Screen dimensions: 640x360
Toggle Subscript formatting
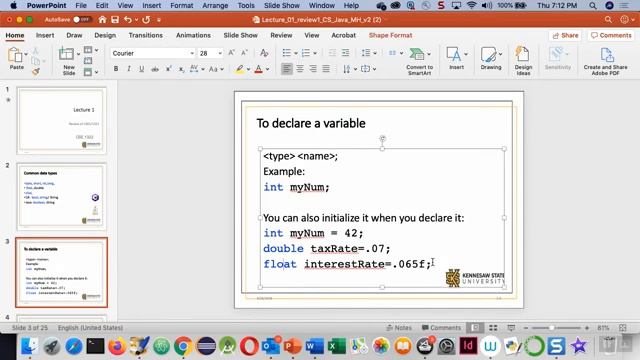[x=181, y=69]
